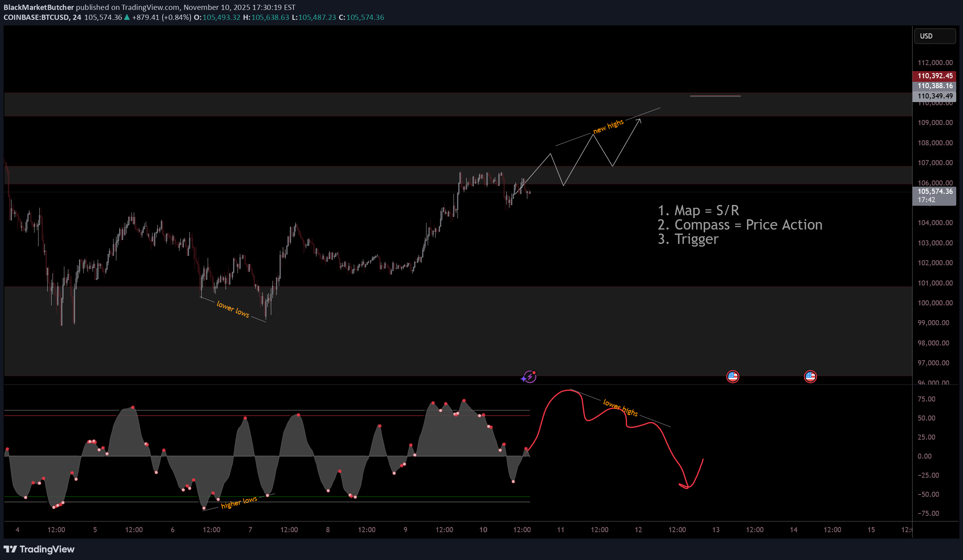Click the COINBASE:BTCUSD symbol title
Screen dimensions: 963x560
(x=37, y=17)
